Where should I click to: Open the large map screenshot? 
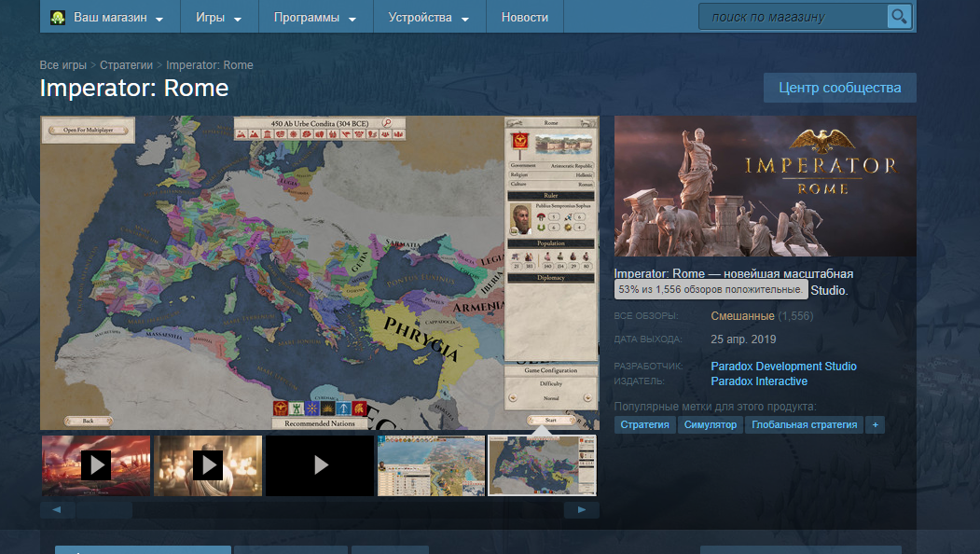[320, 272]
